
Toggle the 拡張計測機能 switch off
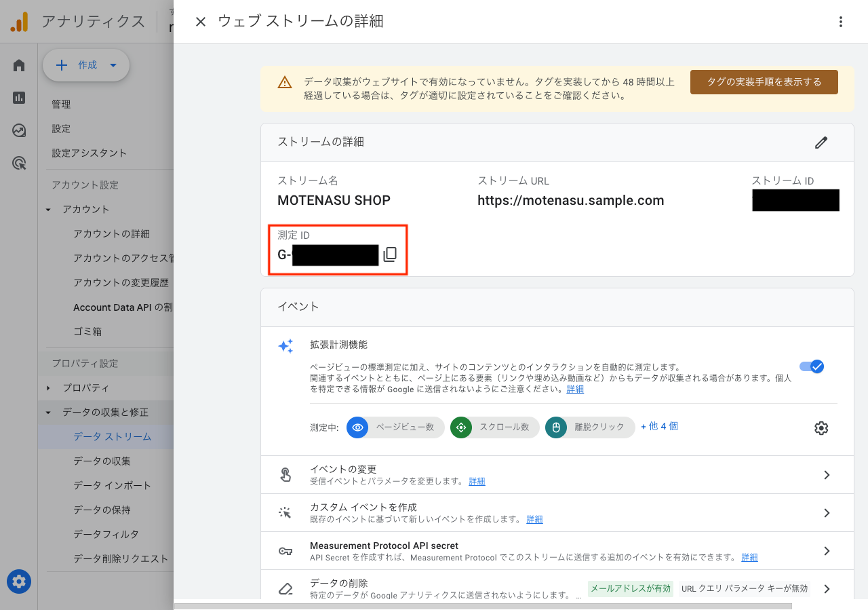coord(811,366)
